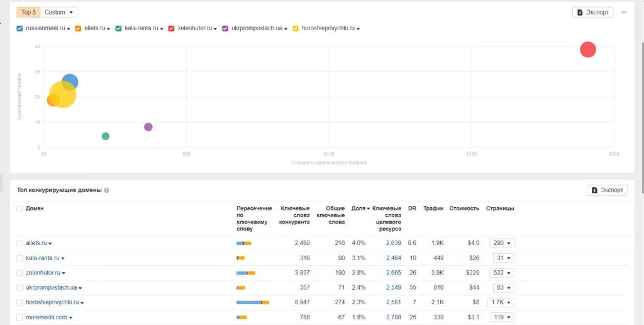Switch to the Top 5 view
This screenshot has height=325, width=644.
pos(28,13)
